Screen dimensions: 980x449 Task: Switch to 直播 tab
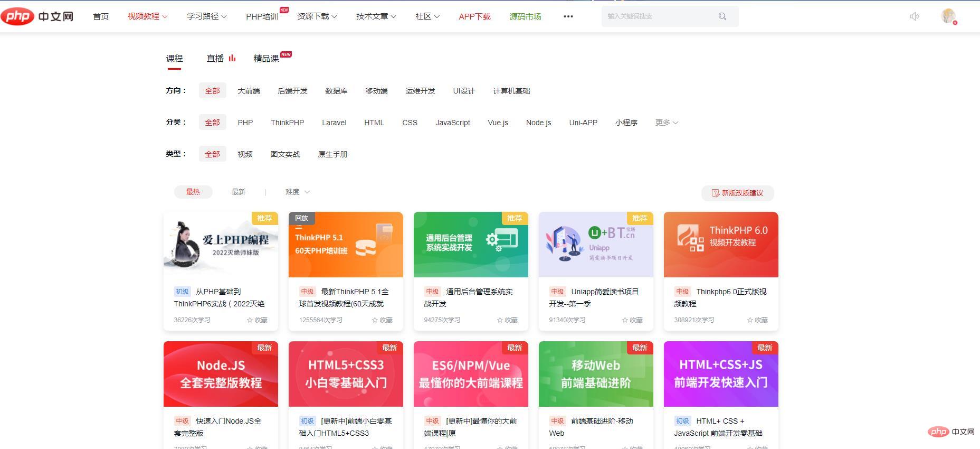pos(215,59)
